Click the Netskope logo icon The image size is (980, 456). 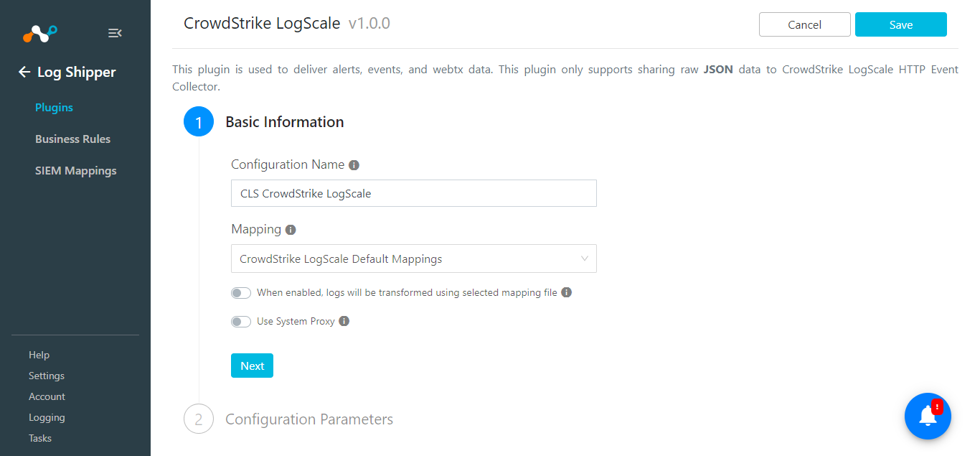coord(39,33)
